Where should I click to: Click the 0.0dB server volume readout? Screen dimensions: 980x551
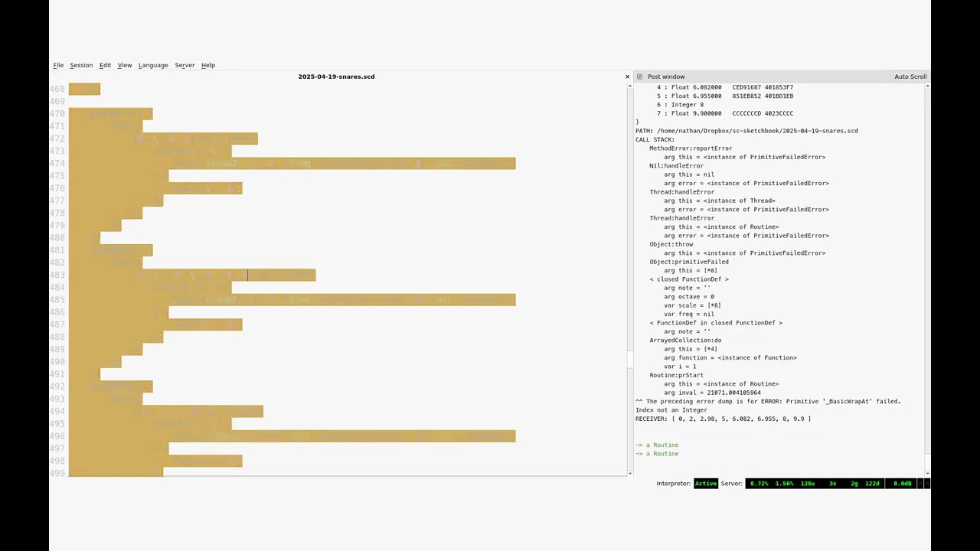tap(903, 484)
